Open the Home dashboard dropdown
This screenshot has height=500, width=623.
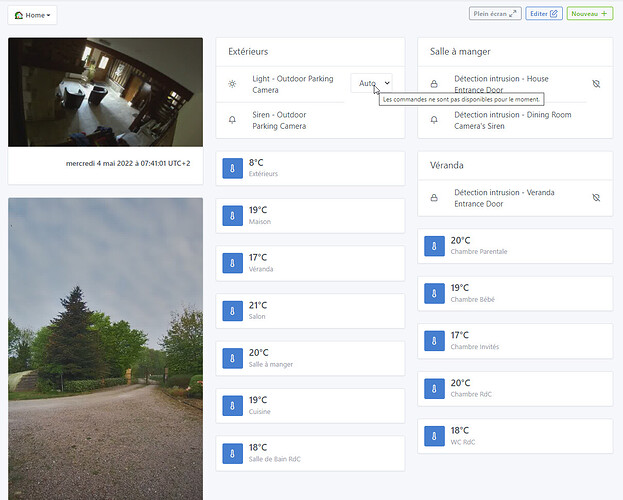[32, 15]
